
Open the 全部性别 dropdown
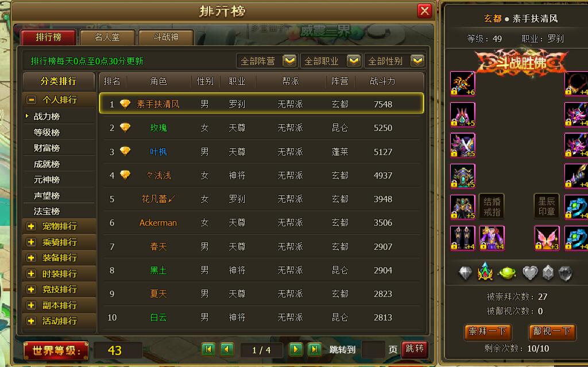pos(394,61)
